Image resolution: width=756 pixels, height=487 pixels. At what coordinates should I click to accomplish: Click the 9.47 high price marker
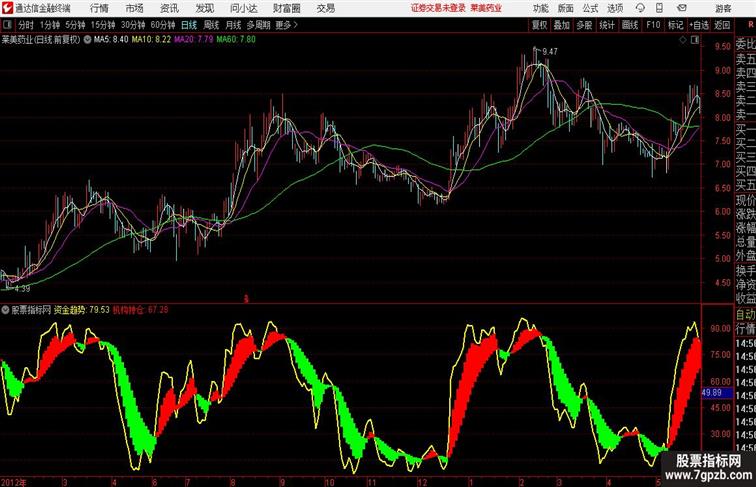pos(550,51)
